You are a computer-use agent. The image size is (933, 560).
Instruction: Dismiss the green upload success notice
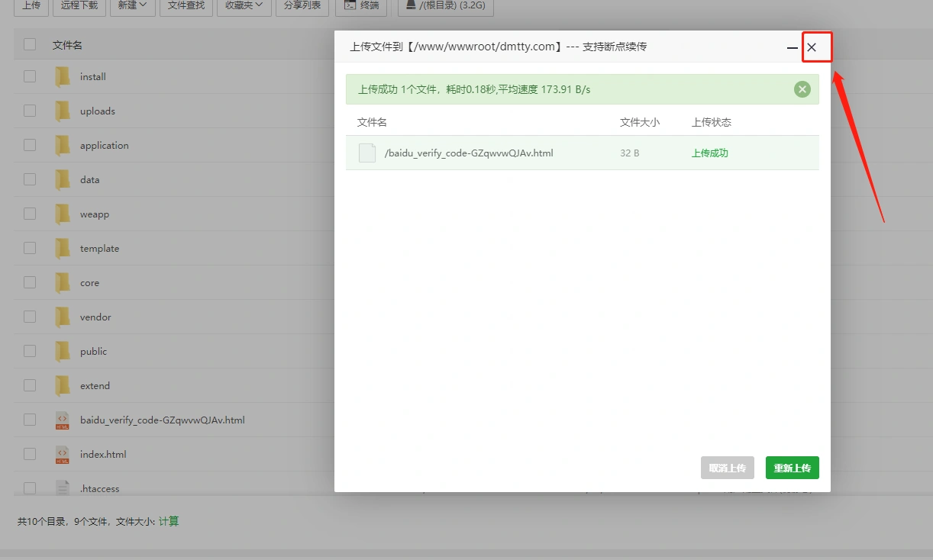tap(802, 89)
